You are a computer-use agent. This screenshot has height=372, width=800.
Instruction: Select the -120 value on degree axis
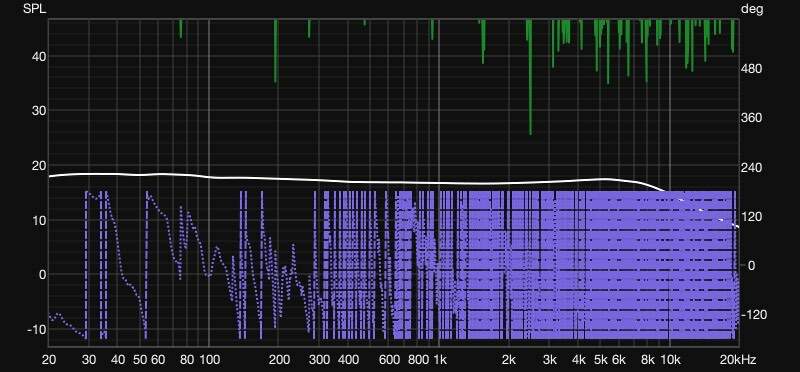(x=753, y=315)
